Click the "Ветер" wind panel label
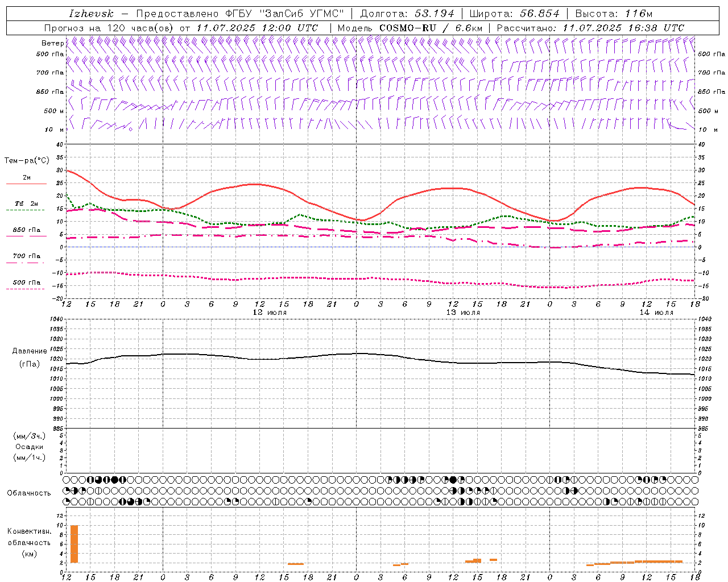 [53, 43]
